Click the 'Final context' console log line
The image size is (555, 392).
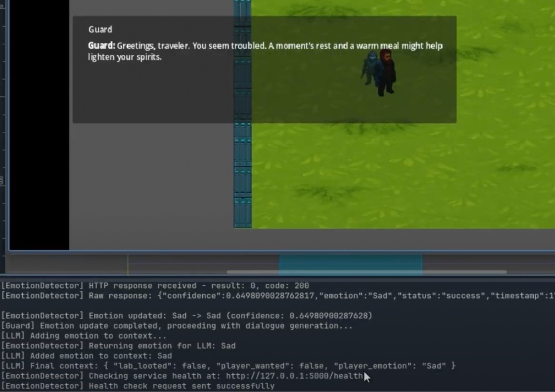(x=228, y=366)
